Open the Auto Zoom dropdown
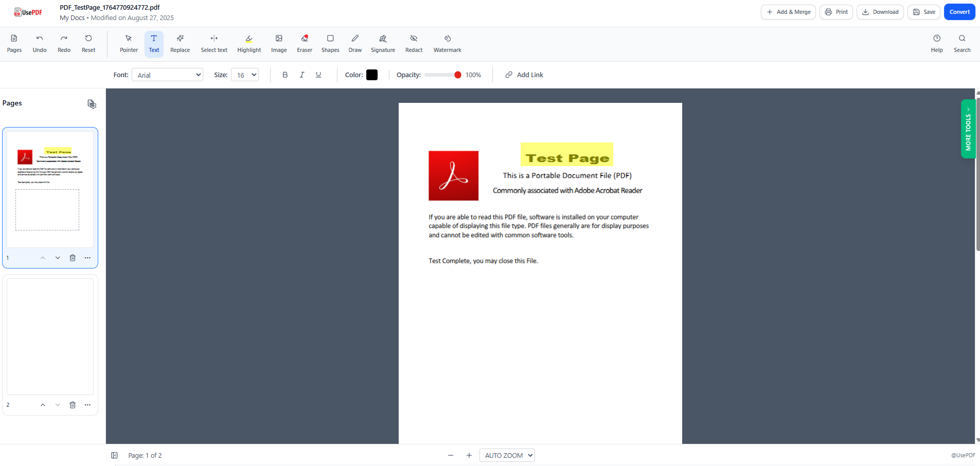The image size is (980, 466). [506, 455]
